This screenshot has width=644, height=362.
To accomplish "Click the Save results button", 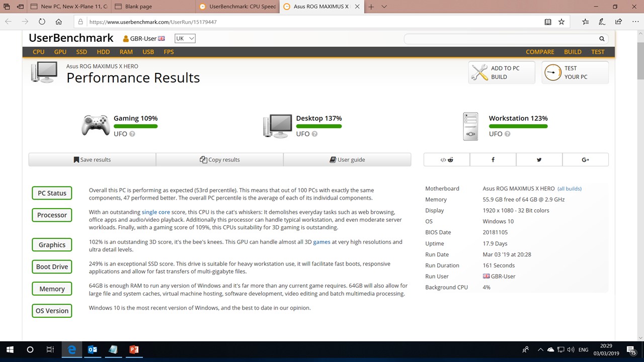I will 92,159.
